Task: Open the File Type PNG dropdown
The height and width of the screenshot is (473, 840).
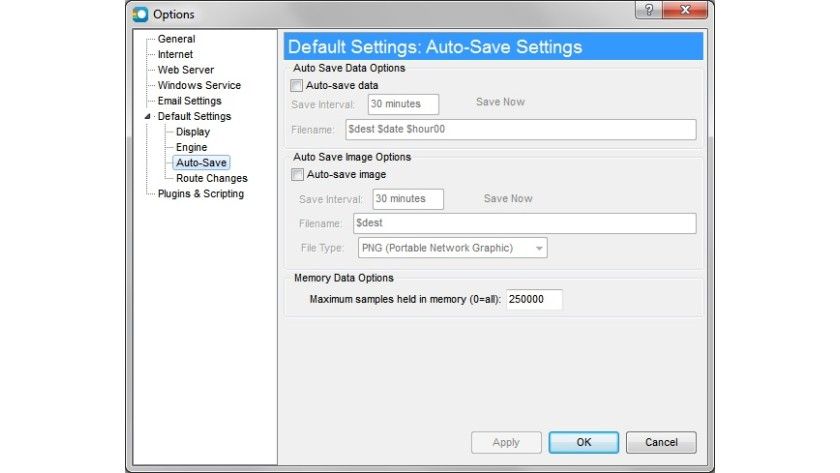Action: point(453,248)
